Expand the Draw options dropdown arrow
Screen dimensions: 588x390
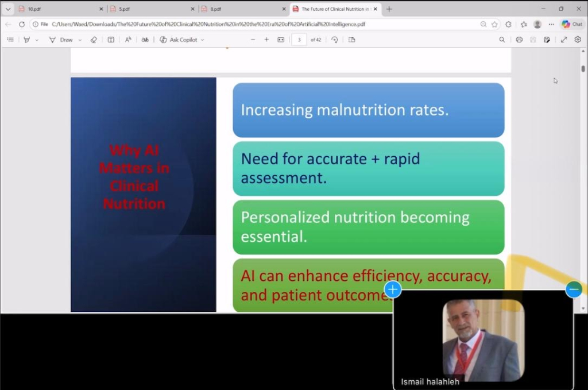pyautogui.click(x=80, y=40)
